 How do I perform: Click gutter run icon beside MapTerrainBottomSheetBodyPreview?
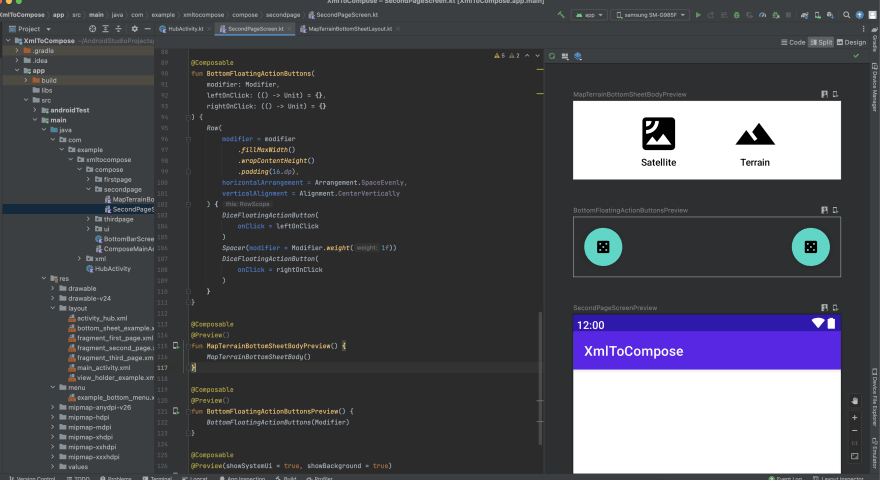point(176,346)
